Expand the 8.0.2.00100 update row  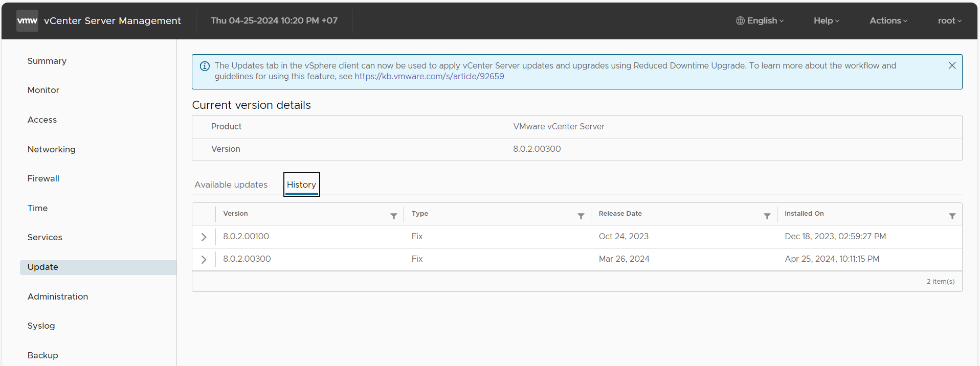(204, 237)
